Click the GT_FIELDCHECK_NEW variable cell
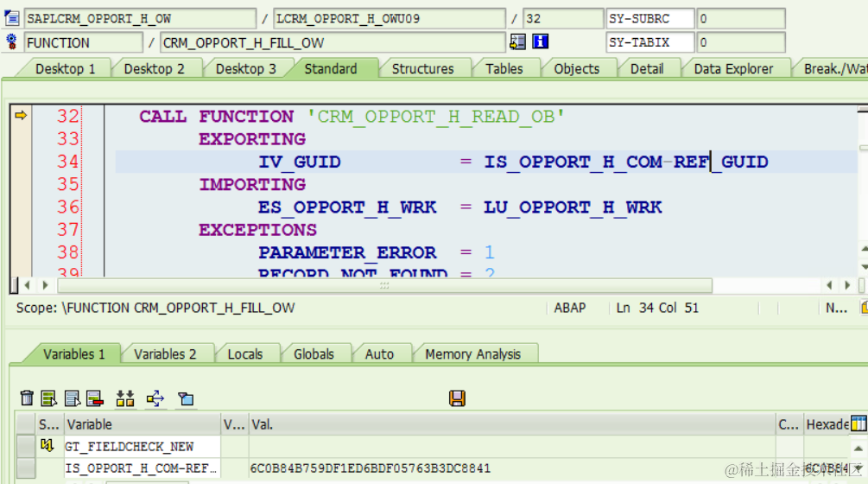 (143, 446)
